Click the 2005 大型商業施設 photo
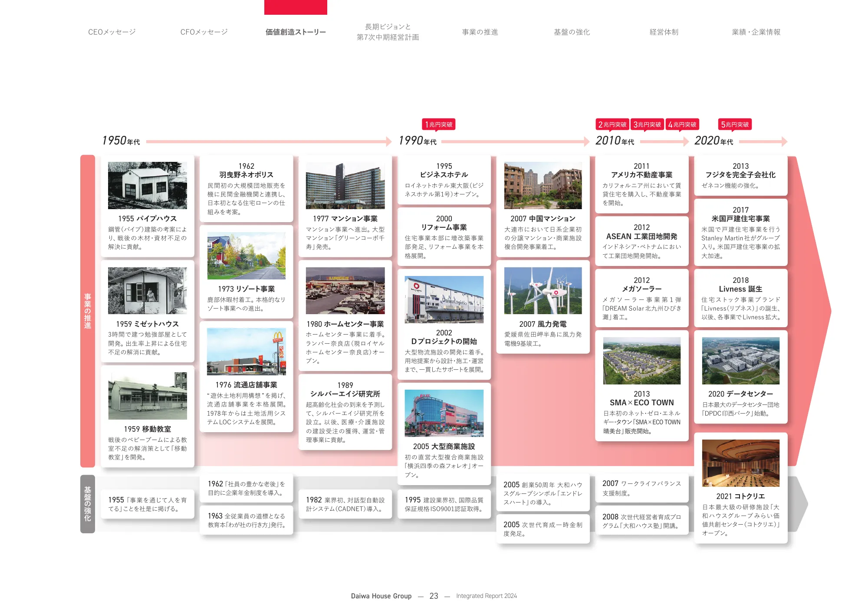Viewport: 868px width, 614px height. [444, 413]
